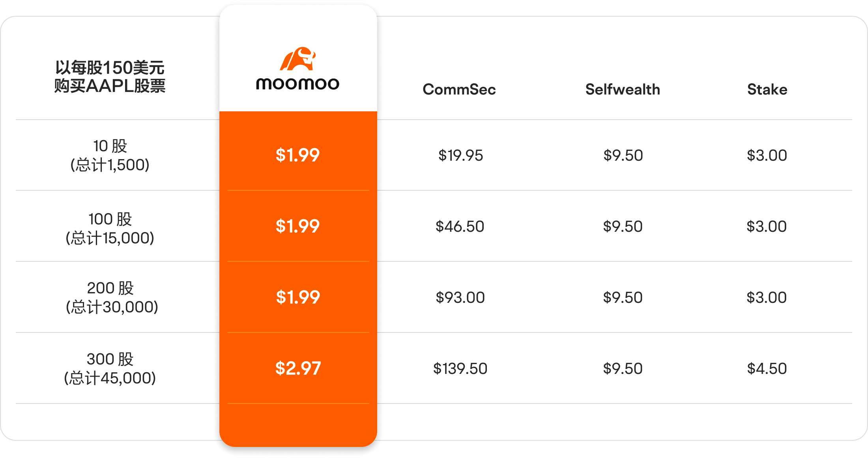Click the moomoo wordmark text
The image size is (868, 458).
[x=298, y=84]
